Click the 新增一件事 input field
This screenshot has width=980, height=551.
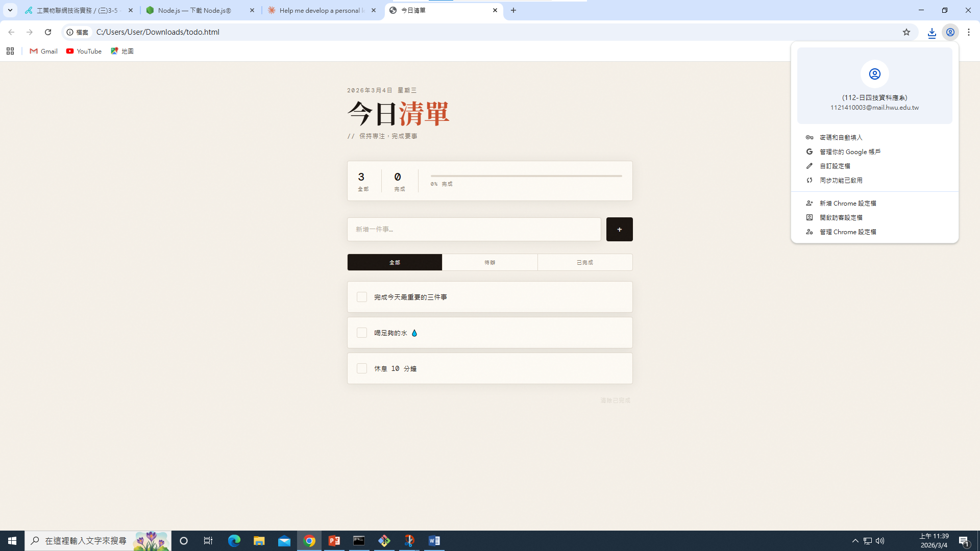(x=474, y=230)
